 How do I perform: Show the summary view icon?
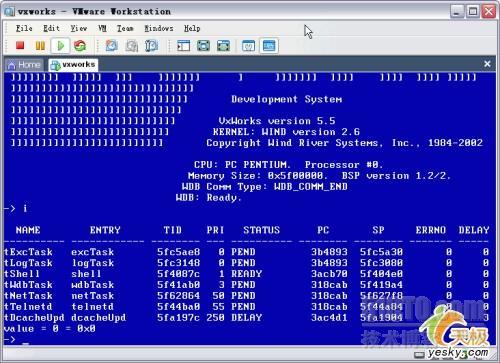pos(249,45)
